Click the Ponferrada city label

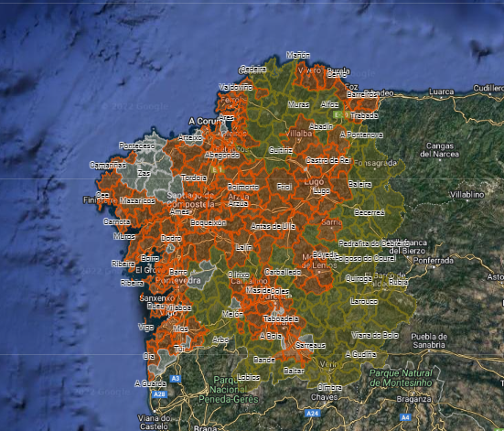point(434,260)
